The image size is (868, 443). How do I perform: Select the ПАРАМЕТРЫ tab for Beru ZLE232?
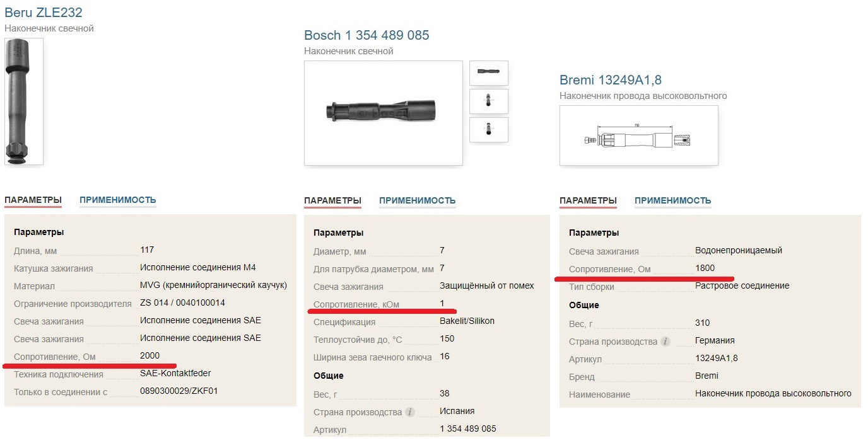click(33, 200)
